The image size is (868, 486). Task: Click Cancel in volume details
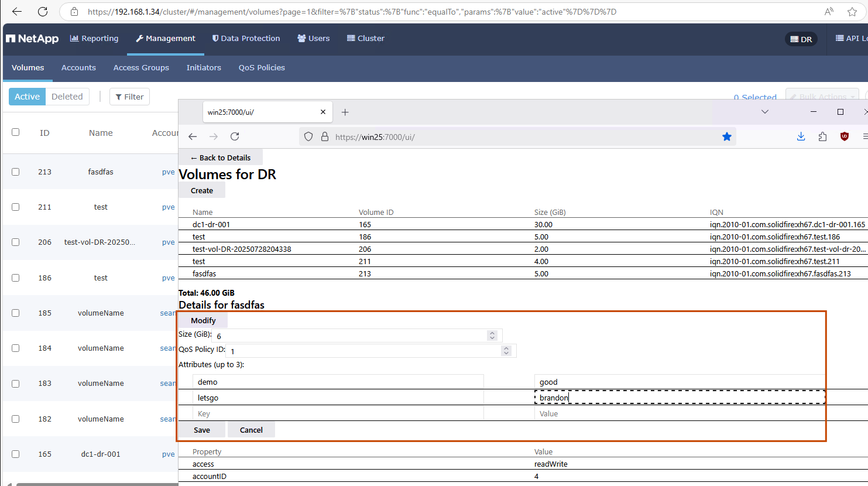pyautogui.click(x=251, y=430)
